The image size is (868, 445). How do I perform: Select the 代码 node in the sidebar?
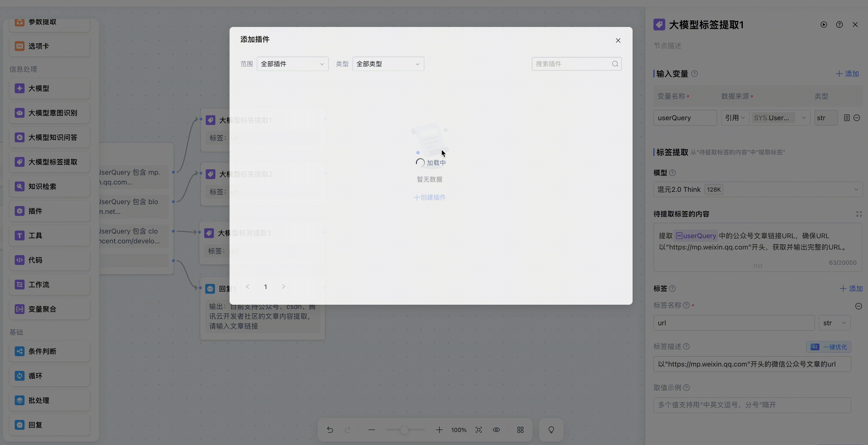(x=50, y=260)
